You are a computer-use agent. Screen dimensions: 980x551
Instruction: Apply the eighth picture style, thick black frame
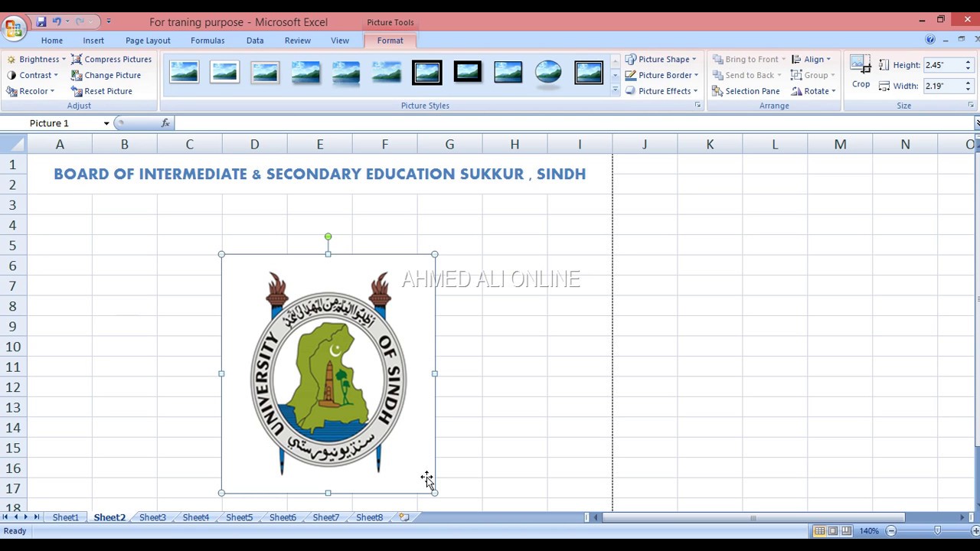click(x=468, y=73)
